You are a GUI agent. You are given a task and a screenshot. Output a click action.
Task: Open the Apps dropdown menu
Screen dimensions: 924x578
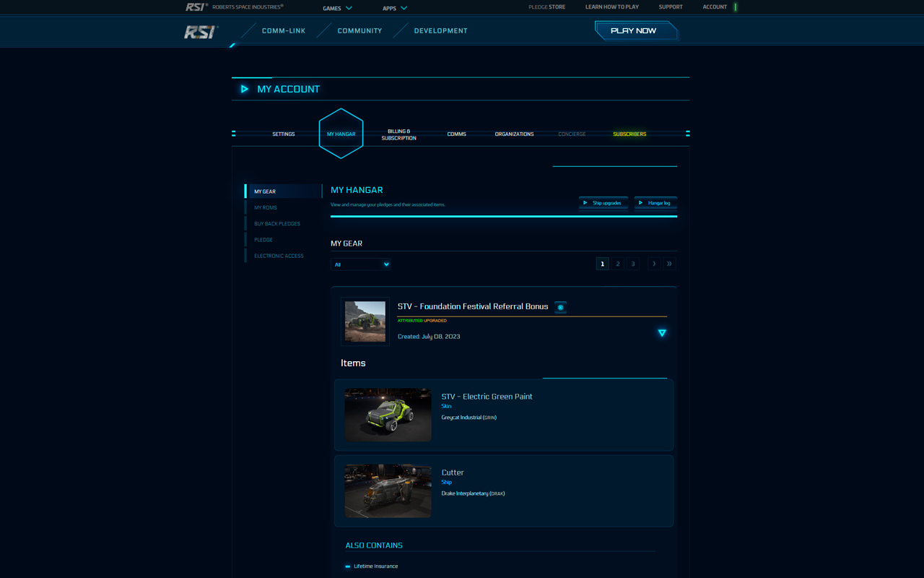[x=395, y=8]
